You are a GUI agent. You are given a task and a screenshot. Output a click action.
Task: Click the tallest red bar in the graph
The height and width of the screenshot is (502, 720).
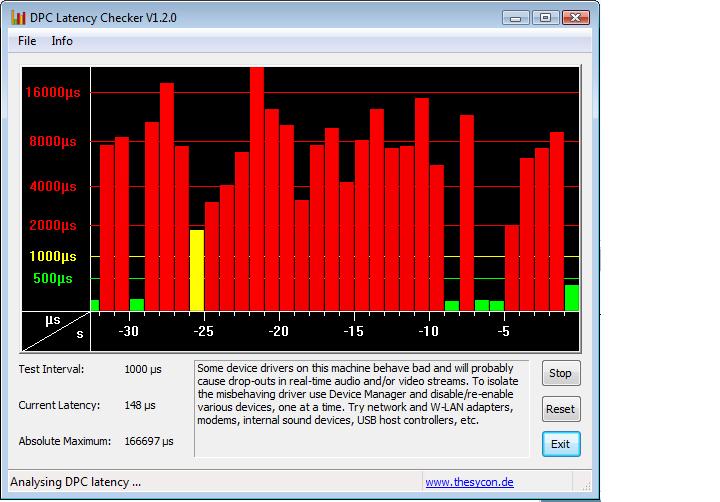point(257,189)
